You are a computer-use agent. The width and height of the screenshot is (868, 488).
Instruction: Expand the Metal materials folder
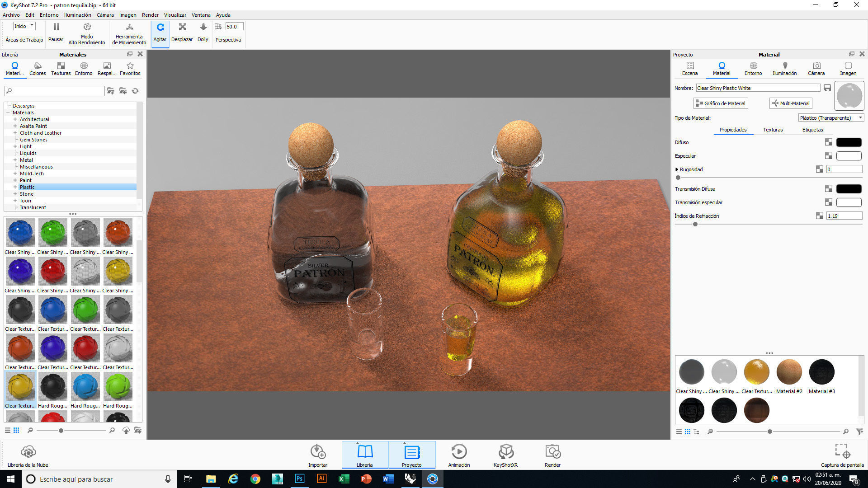point(15,160)
